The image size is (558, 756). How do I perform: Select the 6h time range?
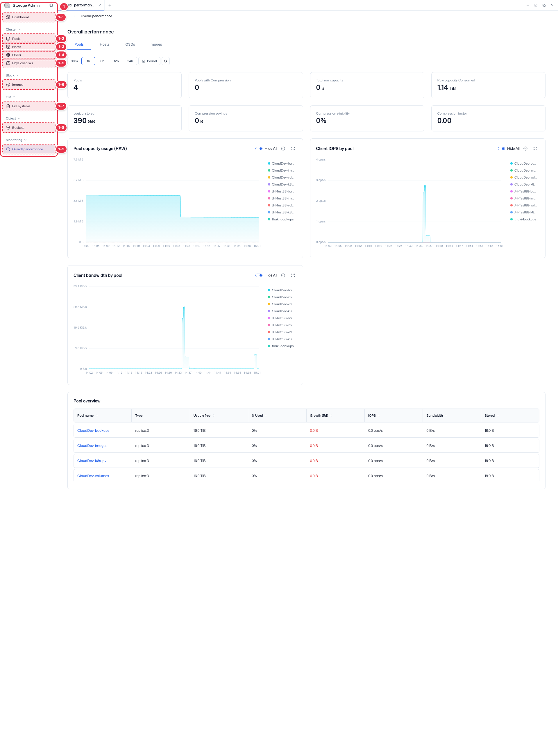tap(102, 61)
